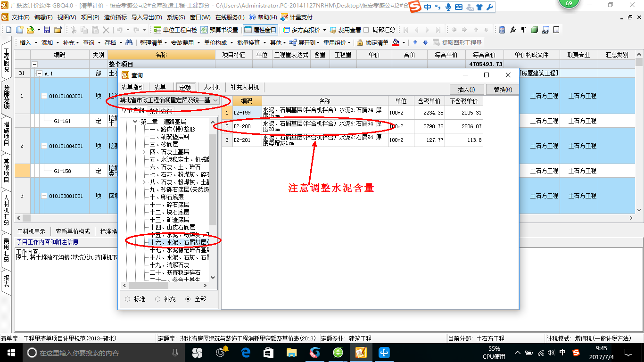Open the 导入导出(D) menu
The image size is (644, 362).
pyautogui.click(x=147, y=17)
